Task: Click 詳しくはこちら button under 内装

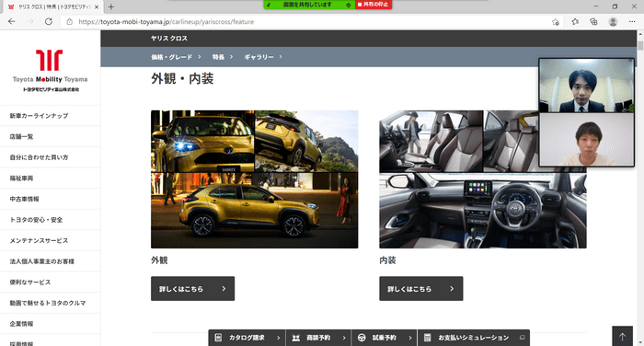Action: 421,288
